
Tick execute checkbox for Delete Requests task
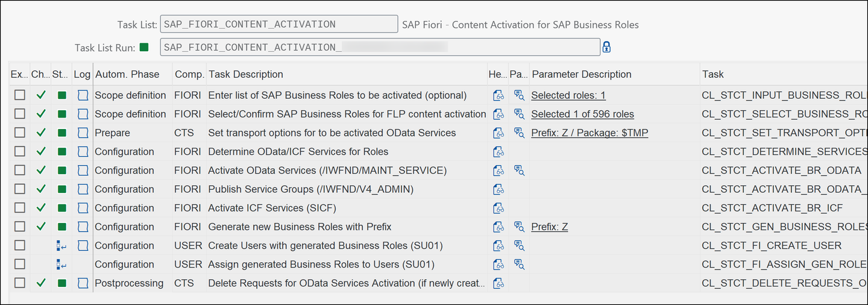(x=20, y=283)
